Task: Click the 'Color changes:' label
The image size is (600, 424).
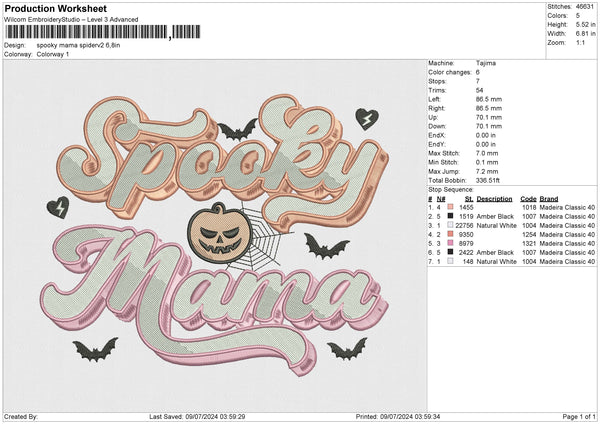Action: 450,72
